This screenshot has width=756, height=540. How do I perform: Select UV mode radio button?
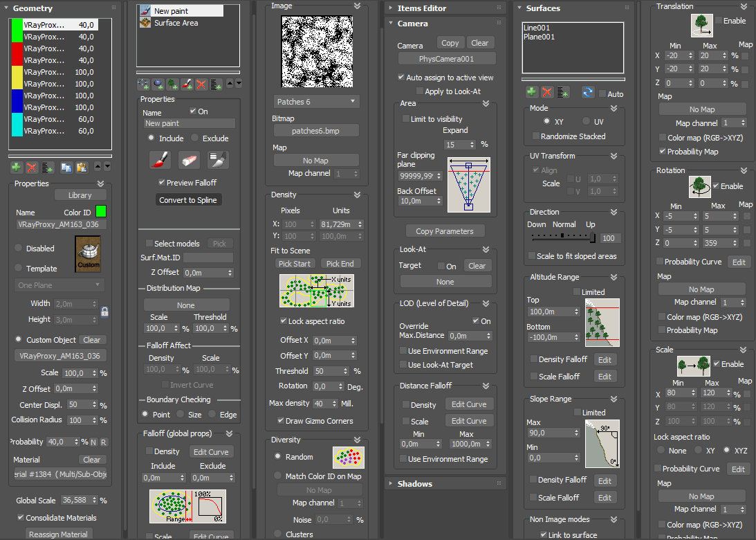click(587, 121)
